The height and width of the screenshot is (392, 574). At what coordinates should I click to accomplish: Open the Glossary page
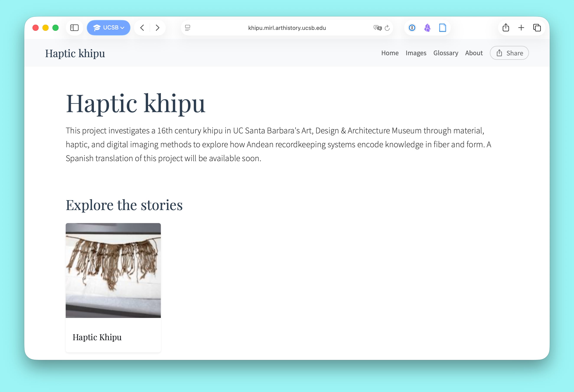[x=446, y=53]
